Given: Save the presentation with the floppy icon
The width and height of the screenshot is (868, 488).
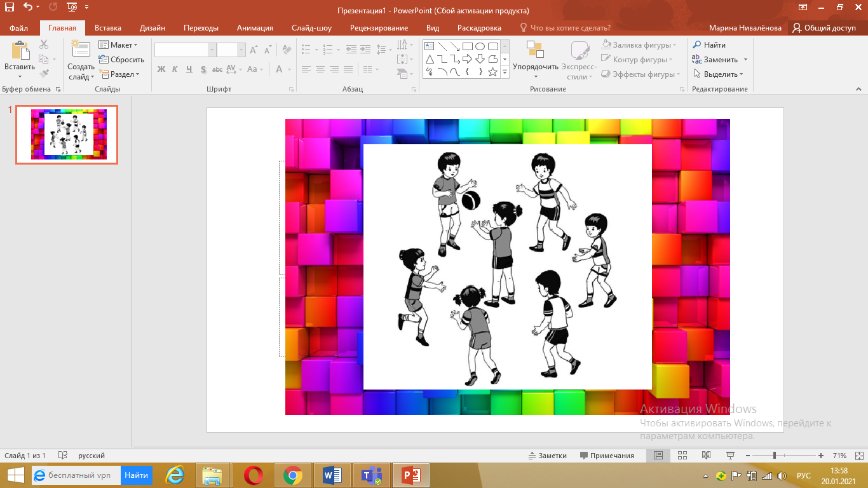Looking at the screenshot, I should [10, 8].
